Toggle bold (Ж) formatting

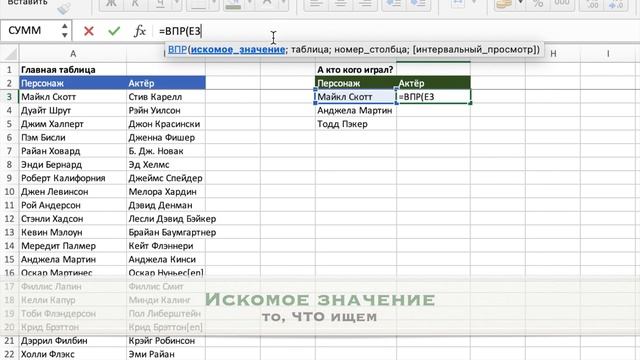pyautogui.click(x=111, y=4)
